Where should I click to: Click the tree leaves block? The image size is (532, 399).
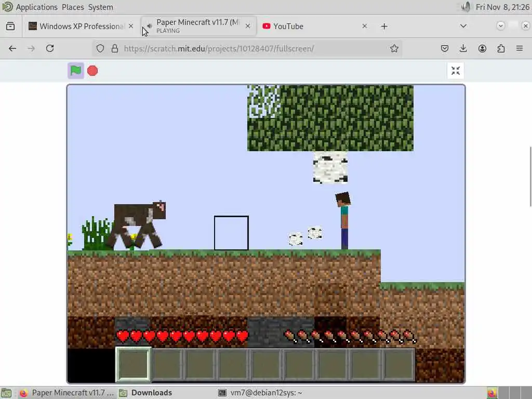point(330,118)
